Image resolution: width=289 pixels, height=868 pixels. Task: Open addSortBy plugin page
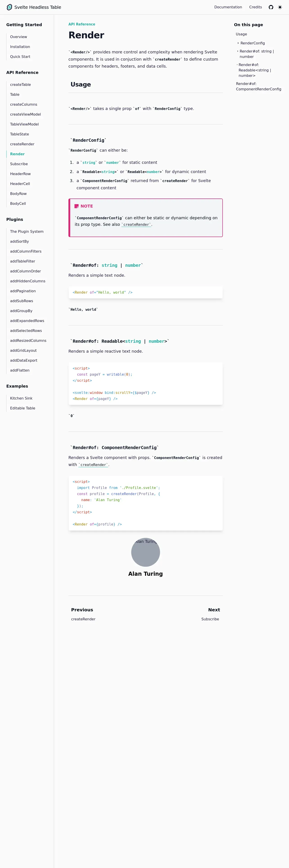tap(20, 241)
